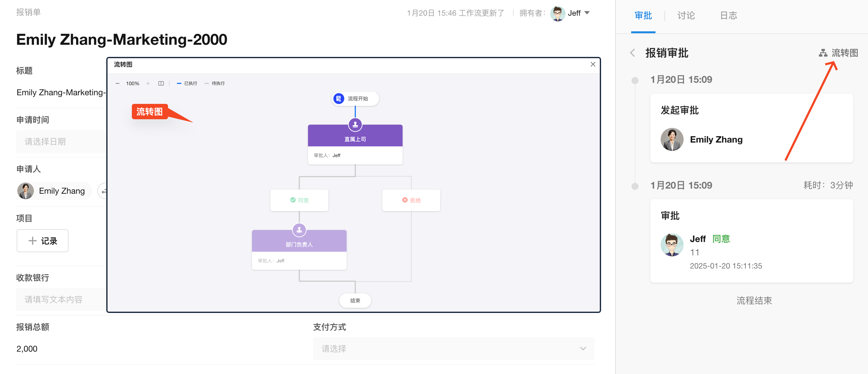Open the 支付方式 请选择 dropdown

click(453, 349)
